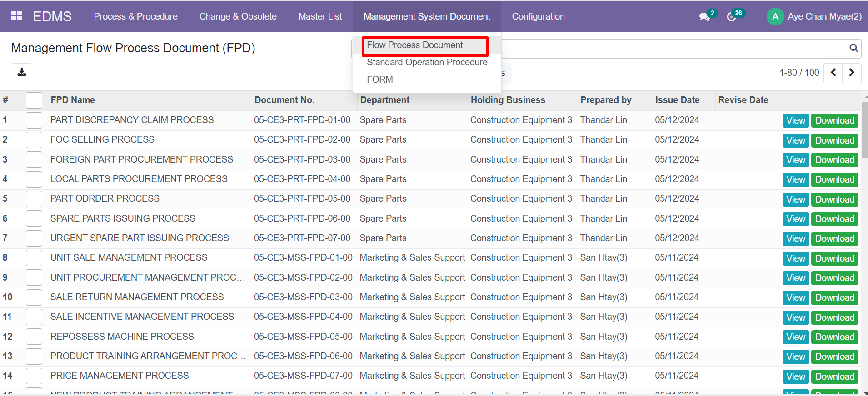The image size is (868, 396).
Task: Tick the PRICE MANAGEMENT PROCESS checkbox
Action: 34,376
